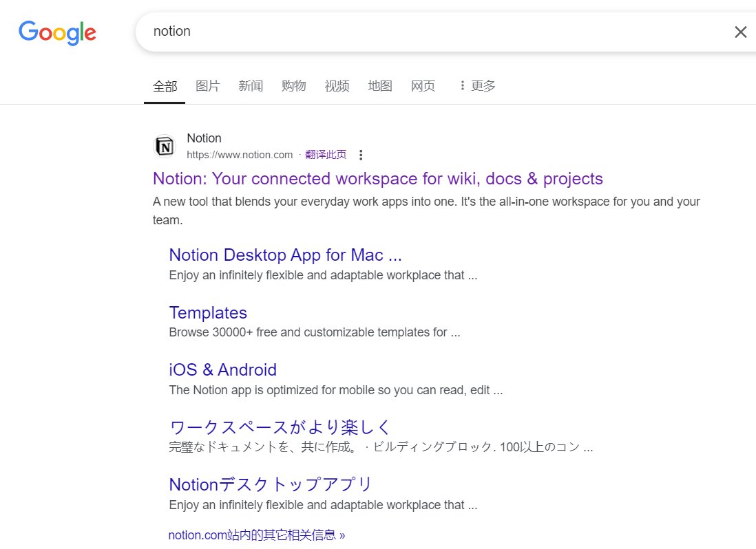This screenshot has height=549, width=756.
Task: Open the 网页 tab
Action: click(x=423, y=86)
